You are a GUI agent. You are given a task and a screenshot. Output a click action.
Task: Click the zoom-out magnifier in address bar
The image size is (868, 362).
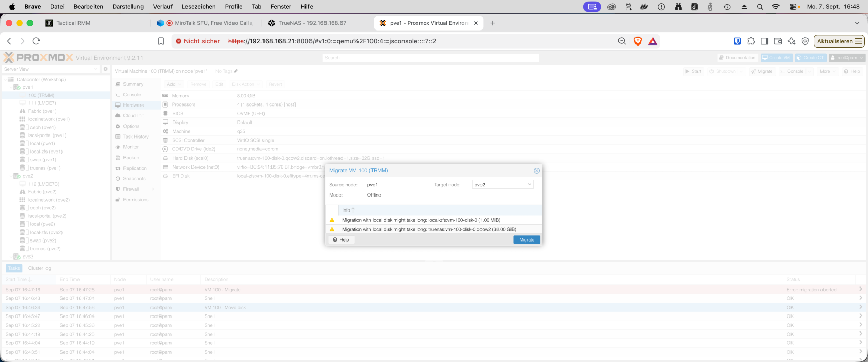pos(622,41)
